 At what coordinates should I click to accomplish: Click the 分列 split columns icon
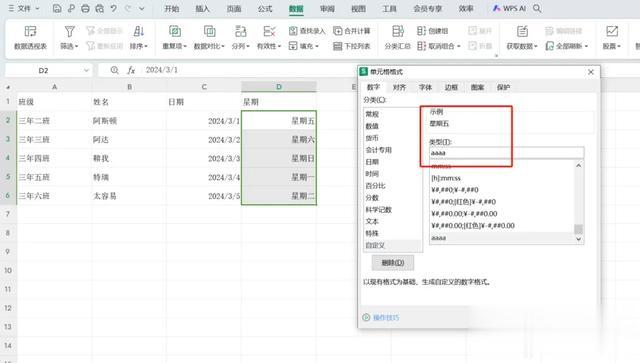click(241, 31)
